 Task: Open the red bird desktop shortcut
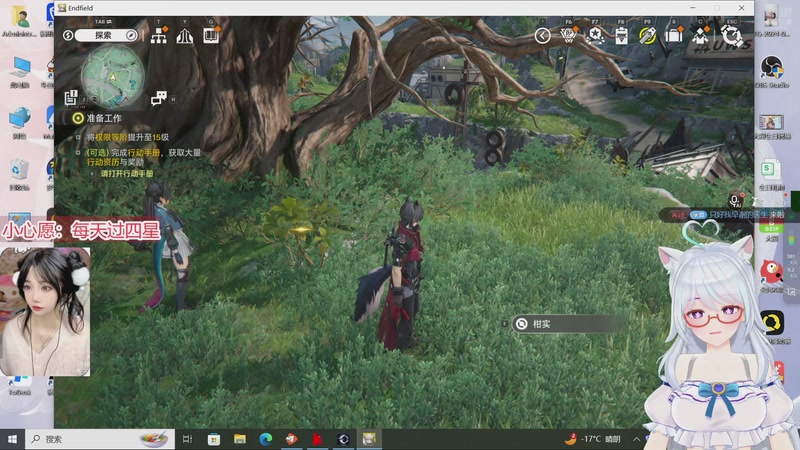click(771, 276)
